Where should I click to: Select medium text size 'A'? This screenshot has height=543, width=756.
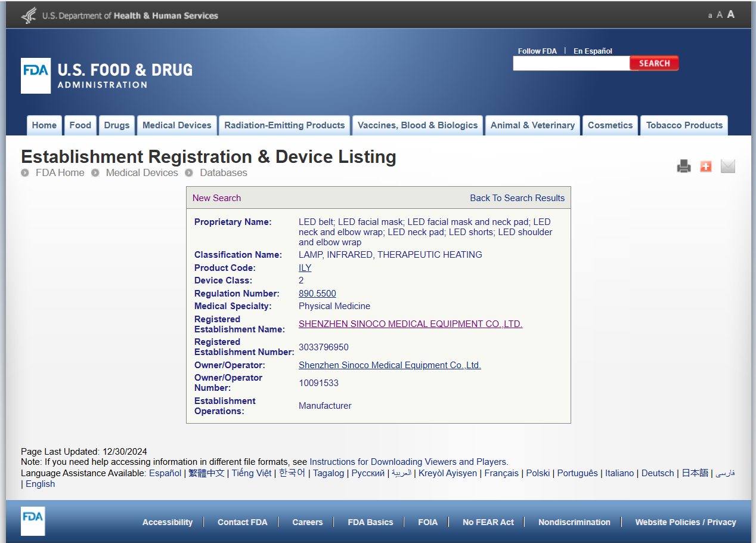[x=720, y=15]
